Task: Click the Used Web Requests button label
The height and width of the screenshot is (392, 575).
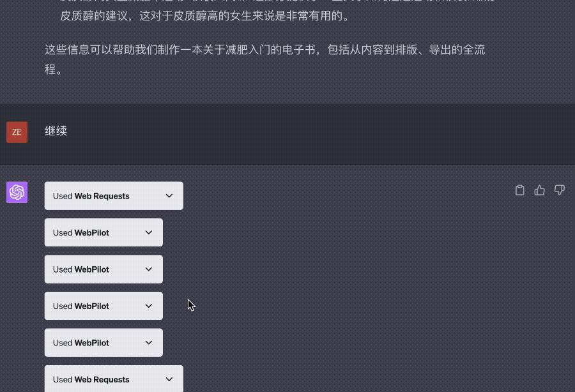Action: tap(91, 195)
